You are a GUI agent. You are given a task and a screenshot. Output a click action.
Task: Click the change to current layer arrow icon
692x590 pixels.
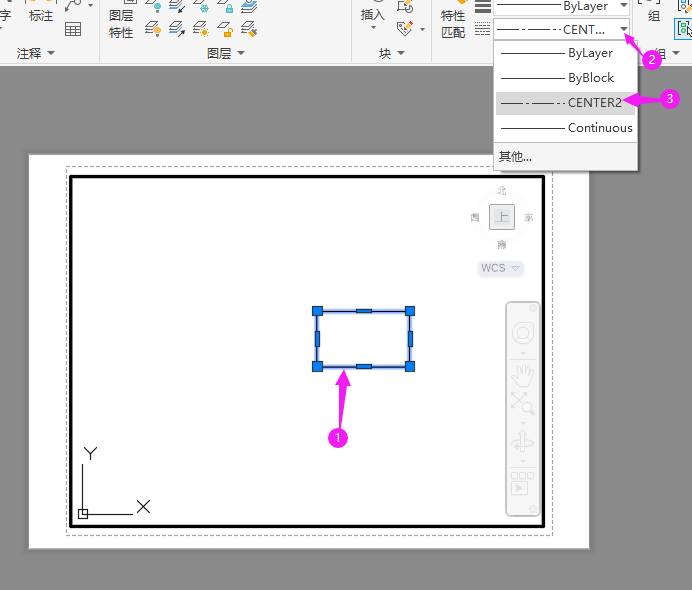pyautogui.click(x=177, y=30)
